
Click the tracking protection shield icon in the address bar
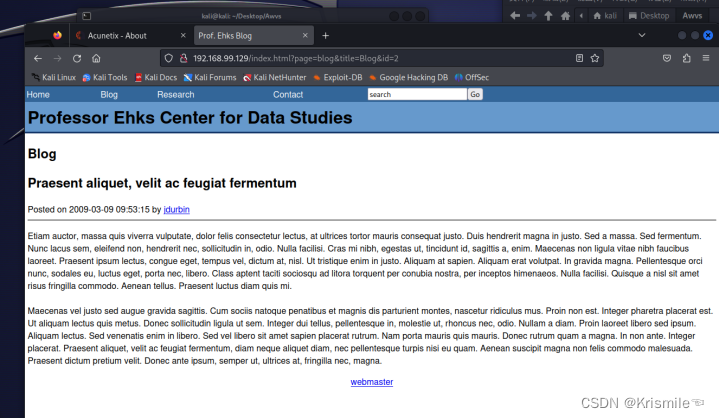[x=169, y=58]
